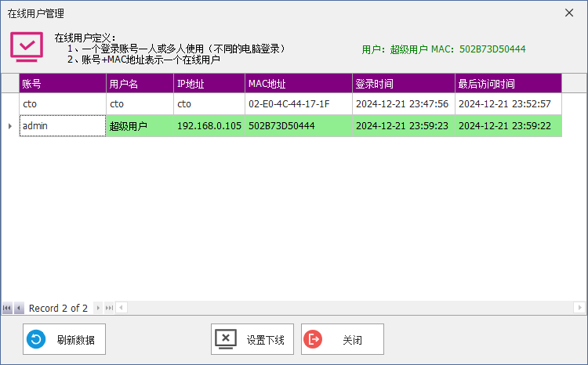Click login time 2024-12-21 23:59:23
This screenshot has width=588, height=365.
pyautogui.click(x=404, y=126)
